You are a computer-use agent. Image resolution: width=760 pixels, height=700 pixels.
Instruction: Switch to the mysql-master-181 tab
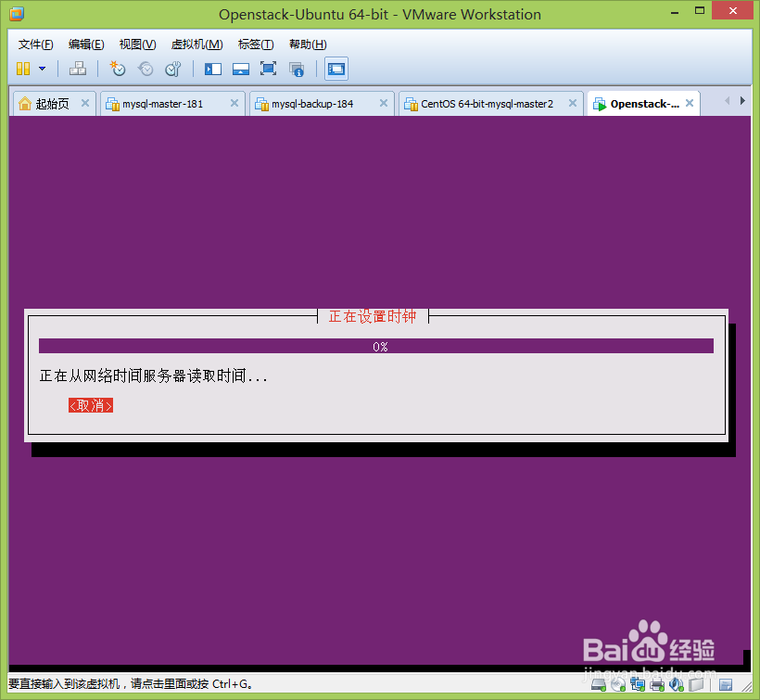click(x=162, y=103)
